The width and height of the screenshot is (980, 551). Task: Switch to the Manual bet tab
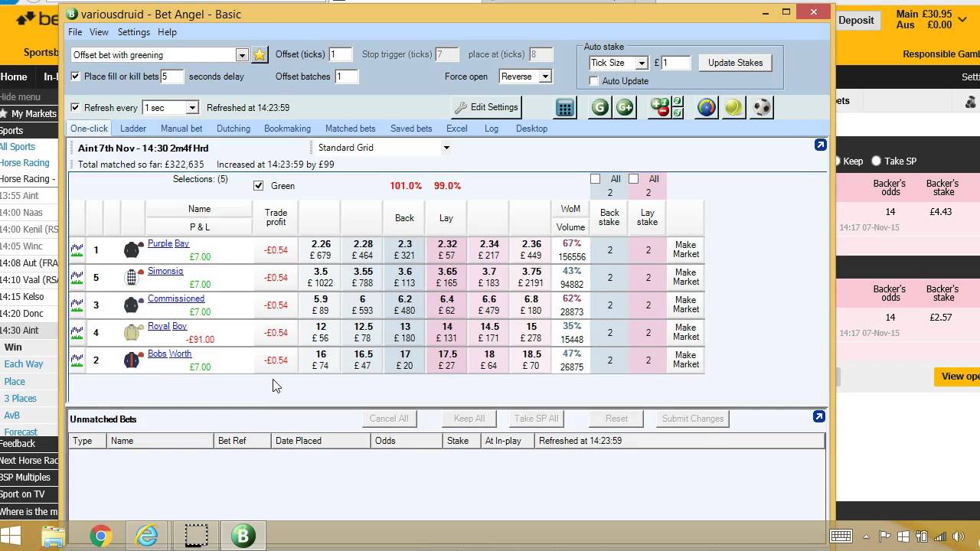click(x=181, y=129)
